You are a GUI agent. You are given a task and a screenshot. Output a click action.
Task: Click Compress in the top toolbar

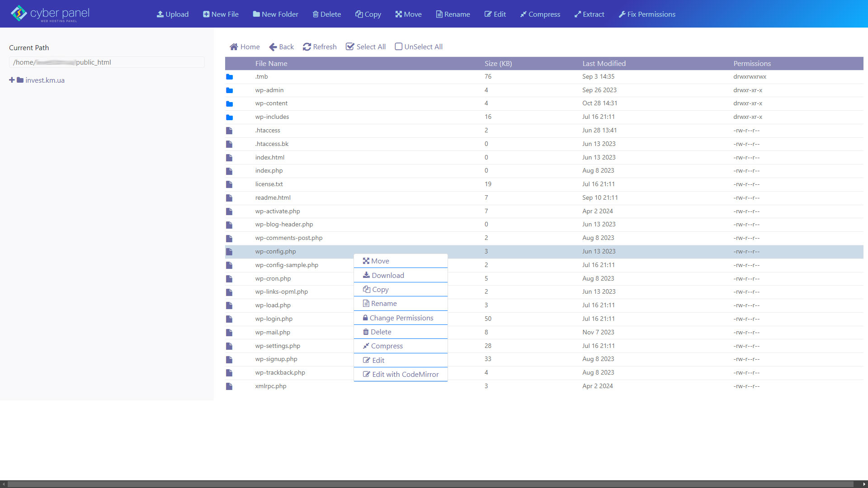coord(540,14)
